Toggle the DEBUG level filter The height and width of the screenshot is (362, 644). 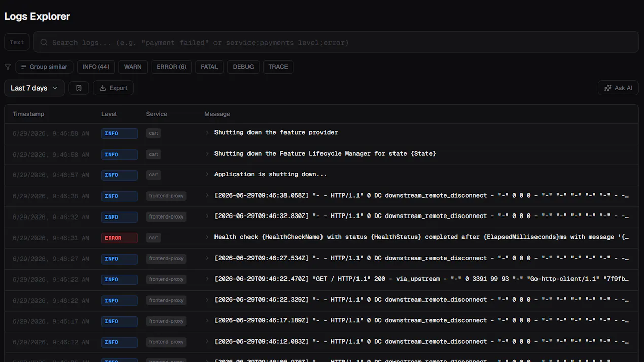[243, 67]
